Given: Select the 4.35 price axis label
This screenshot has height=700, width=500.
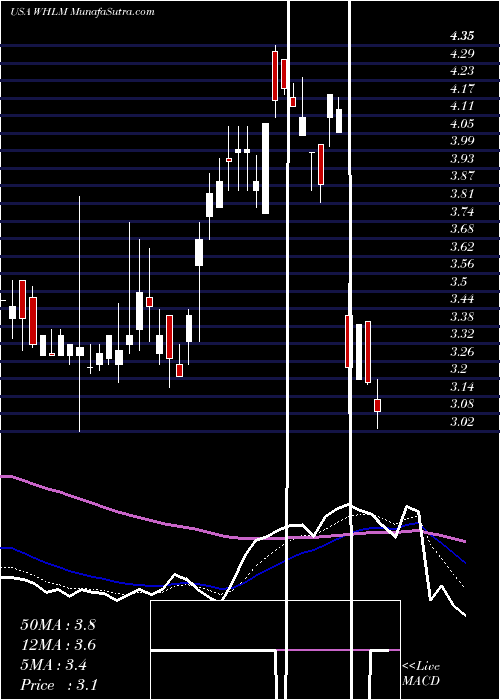Looking at the screenshot, I should (462, 36).
